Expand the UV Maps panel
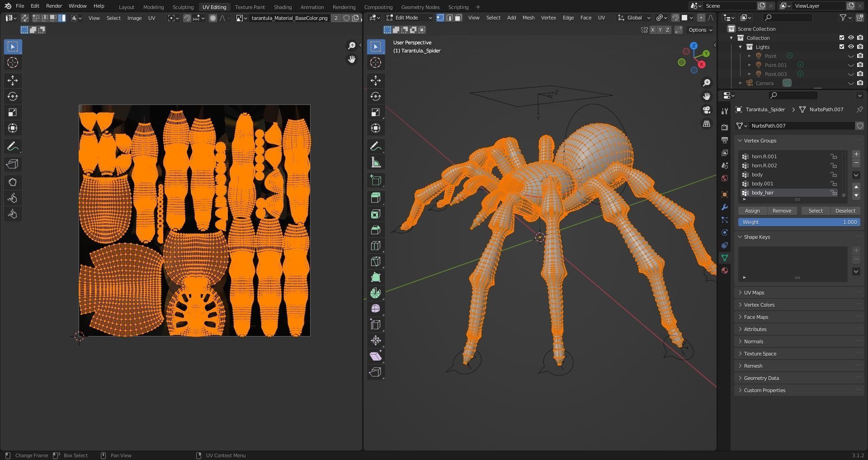Screen dimensions: 868x460 (799, 293)
